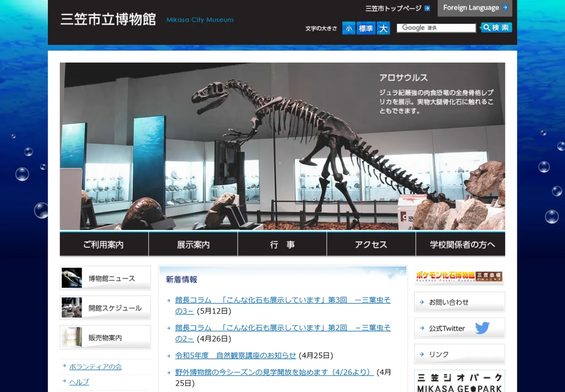Viewport: 565px width, 392px height.
Task: Click the 検索 search button
Action: (496, 28)
